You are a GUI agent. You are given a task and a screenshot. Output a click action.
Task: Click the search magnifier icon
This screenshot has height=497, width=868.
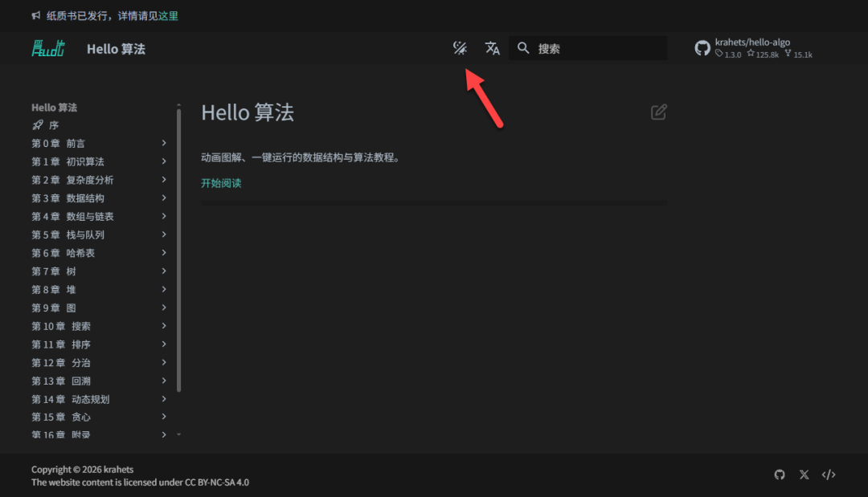tap(523, 48)
